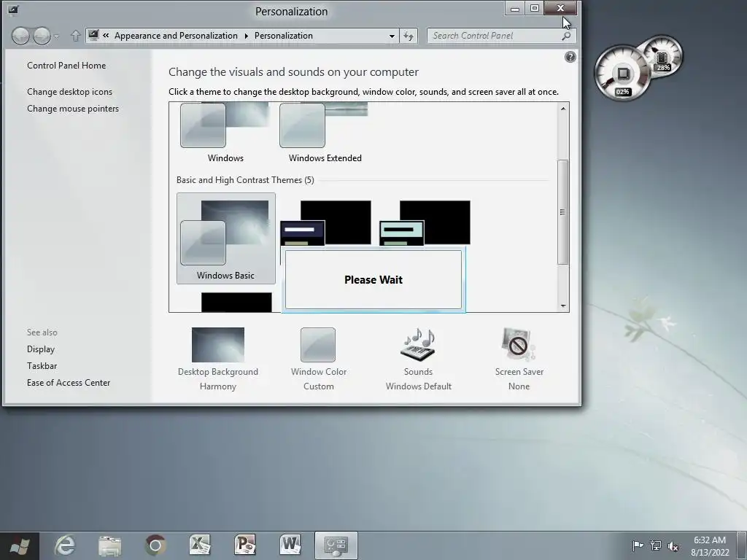Click the help question mark icon

570,57
